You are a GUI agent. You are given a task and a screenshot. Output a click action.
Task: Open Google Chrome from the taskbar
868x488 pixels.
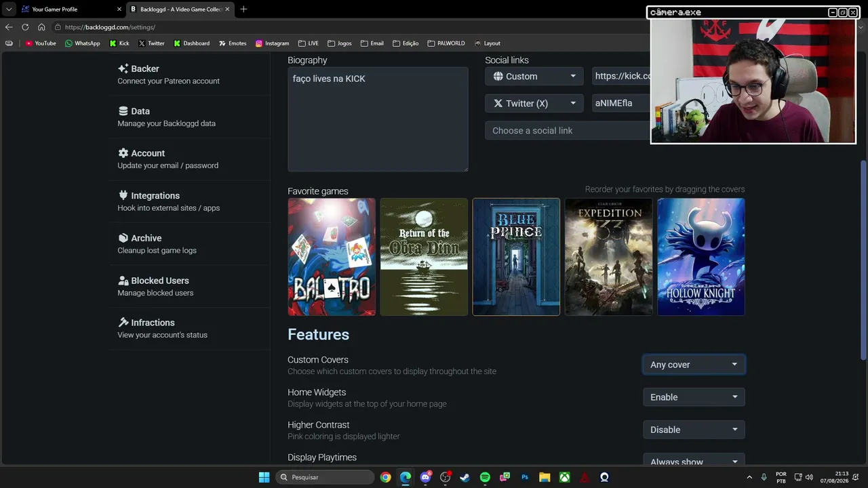[385, 477]
